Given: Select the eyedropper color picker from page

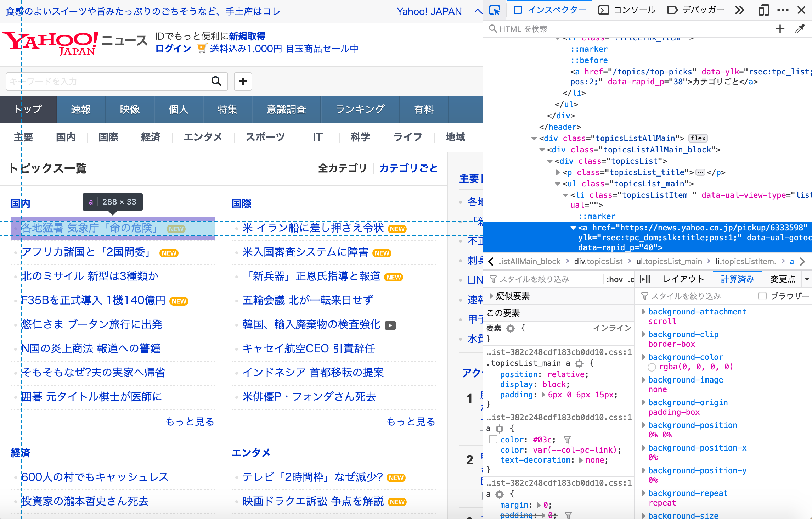Looking at the screenshot, I should (800, 29).
